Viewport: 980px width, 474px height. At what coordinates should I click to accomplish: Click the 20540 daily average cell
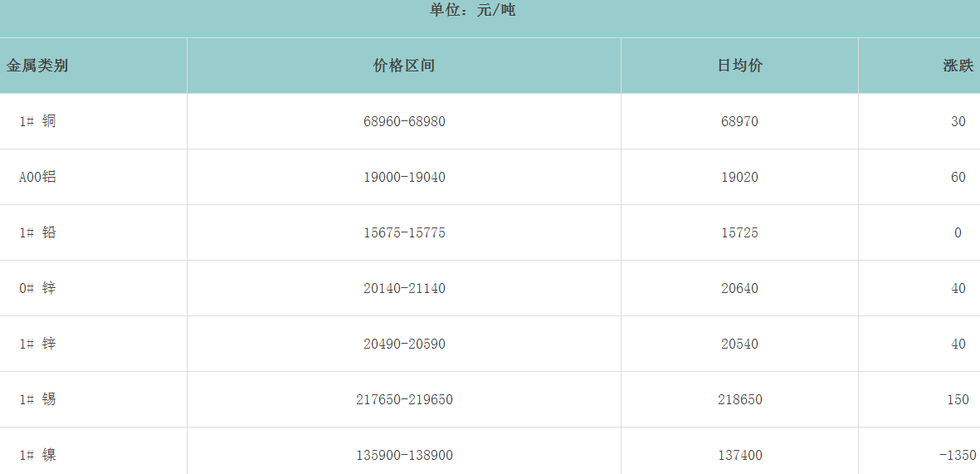[x=739, y=344]
